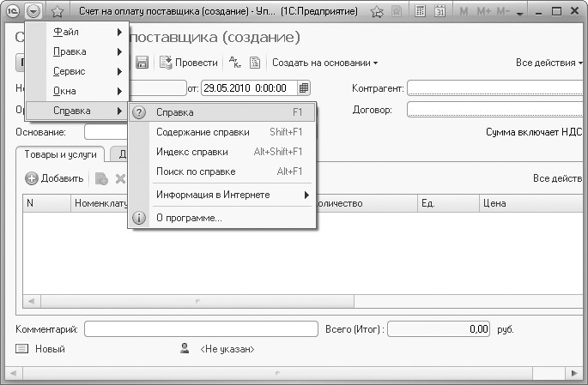The width and height of the screenshot is (588, 385).
Task: Expand Информация в Интернете submenu
Action: point(223,195)
